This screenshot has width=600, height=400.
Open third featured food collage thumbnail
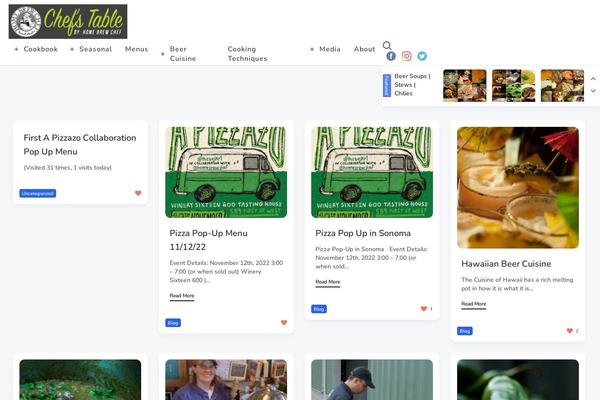pos(562,86)
